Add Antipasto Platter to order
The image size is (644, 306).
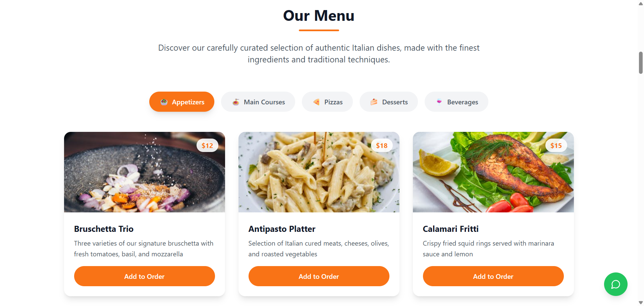point(319,276)
